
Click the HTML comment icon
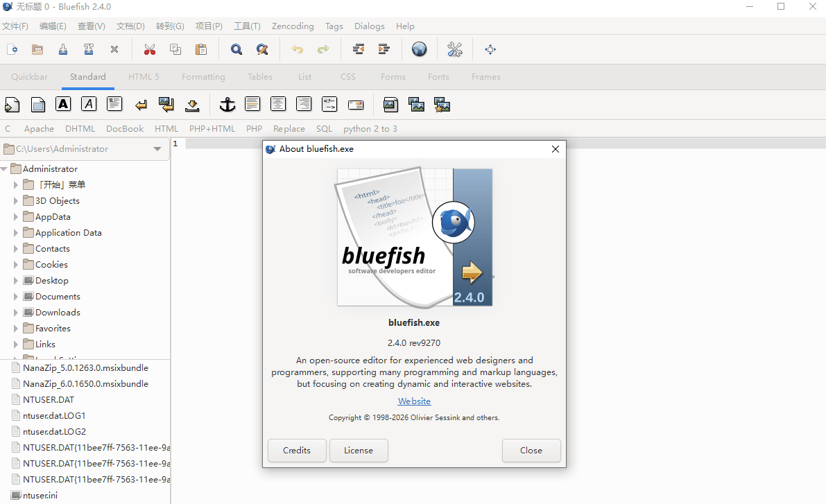point(329,105)
